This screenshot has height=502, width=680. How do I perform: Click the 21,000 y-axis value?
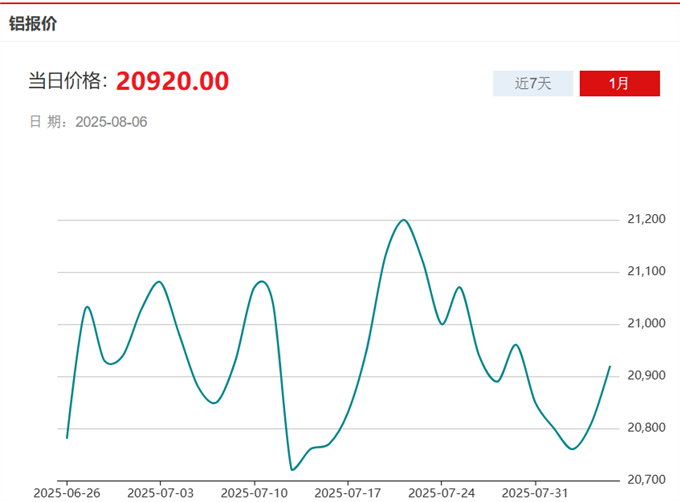click(643, 324)
